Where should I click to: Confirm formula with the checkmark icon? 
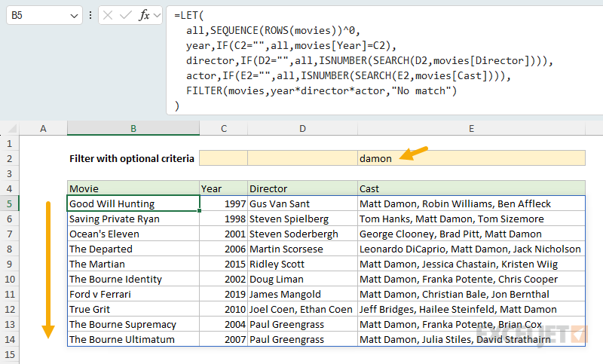click(125, 15)
